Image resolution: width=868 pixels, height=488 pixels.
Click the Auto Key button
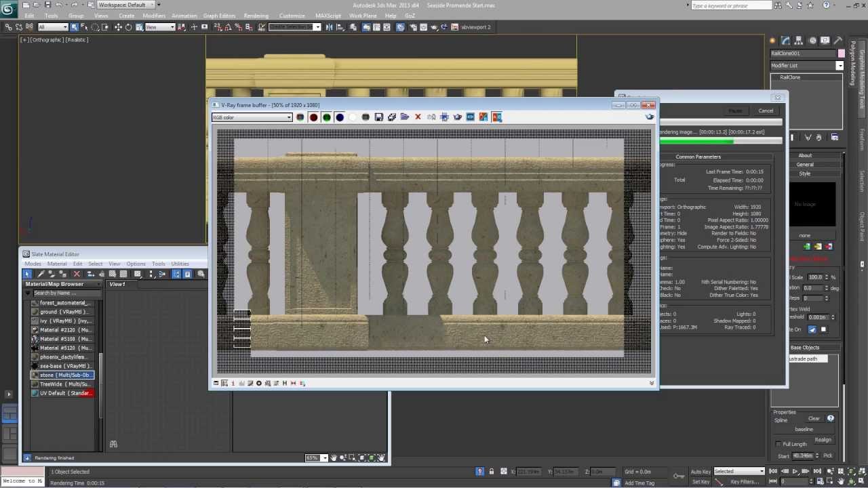[701, 471]
